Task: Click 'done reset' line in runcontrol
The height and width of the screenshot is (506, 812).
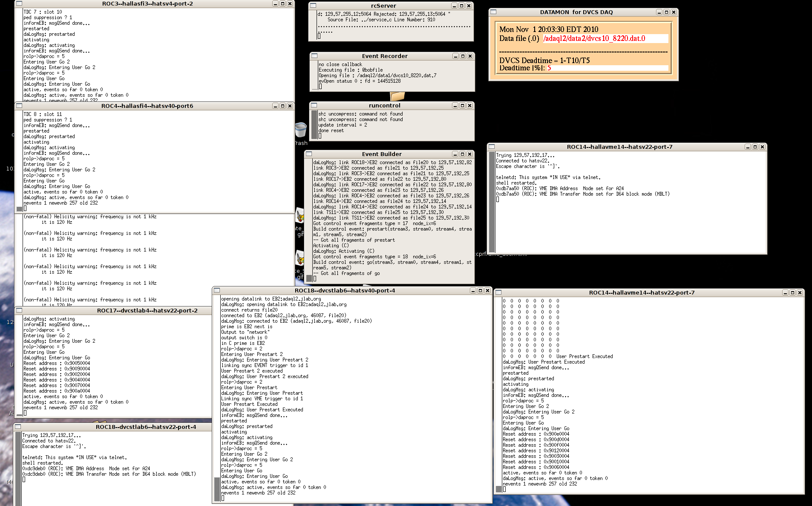Action: pos(331,130)
